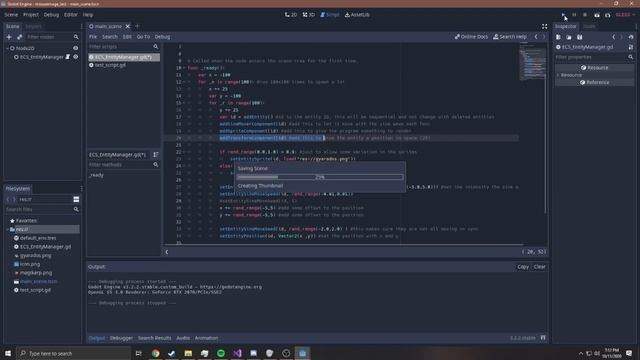
Task: Switch to the 2D workspace
Action: (291, 15)
